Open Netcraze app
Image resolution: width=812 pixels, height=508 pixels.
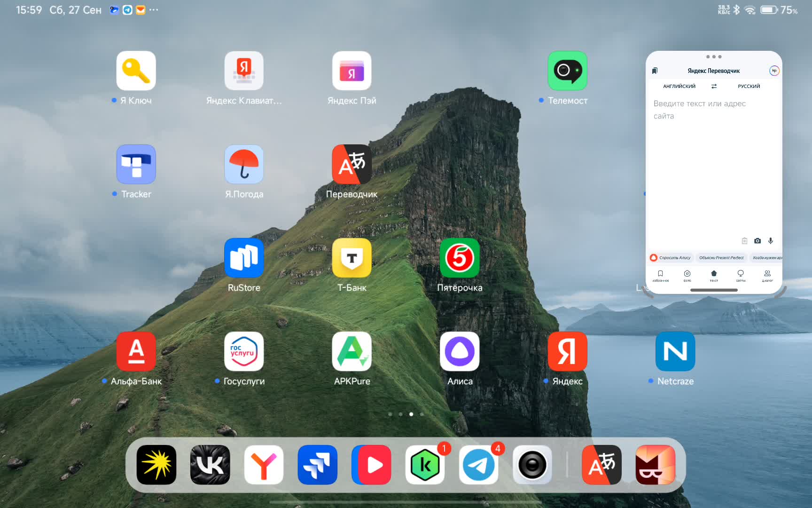pyautogui.click(x=675, y=351)
